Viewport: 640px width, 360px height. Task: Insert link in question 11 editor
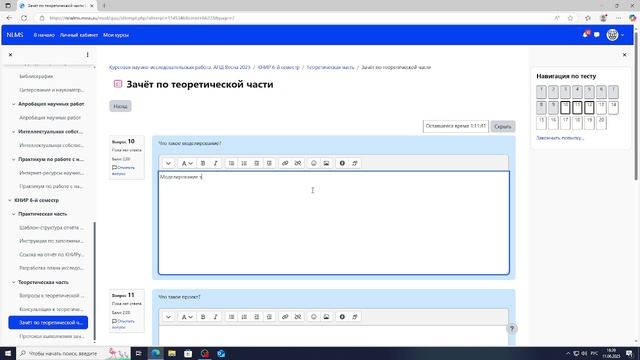coord(285,317)
